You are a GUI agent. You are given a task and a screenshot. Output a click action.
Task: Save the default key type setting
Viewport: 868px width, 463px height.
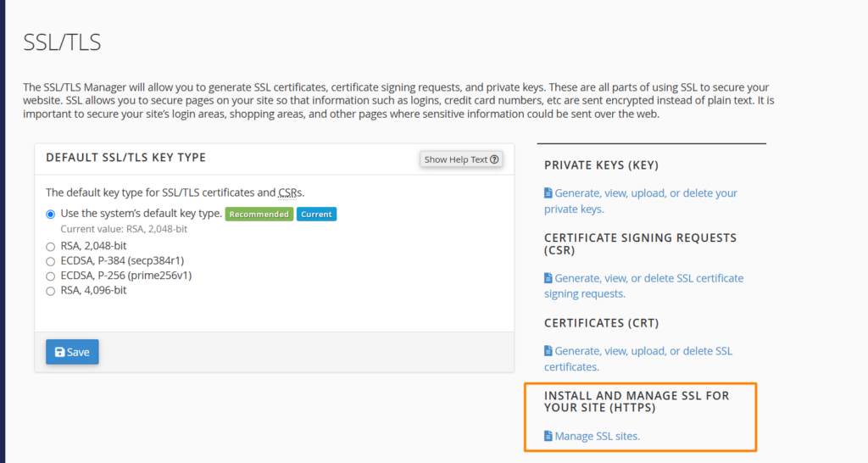(72, 352)
